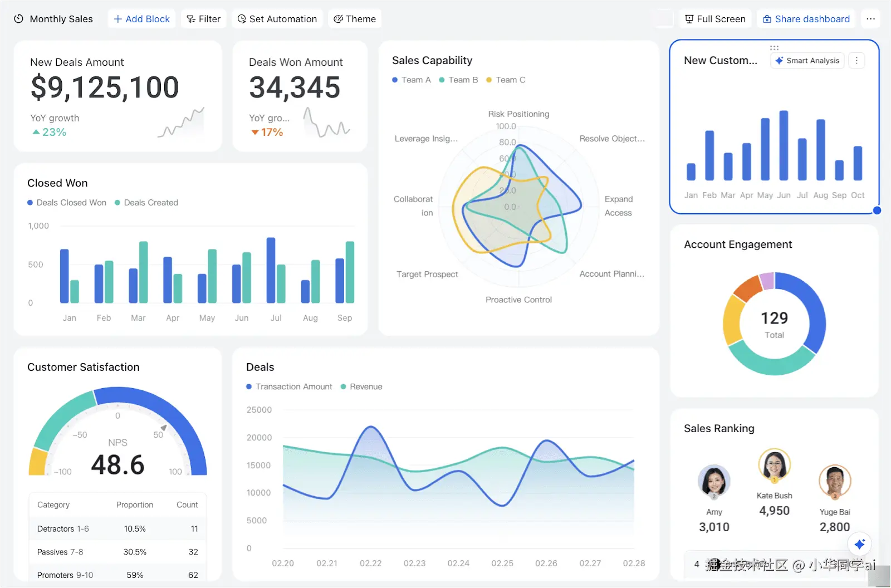The image size is (891, 588).
Task: Open the top-right more options ellipsis
Action: (870, 19)
